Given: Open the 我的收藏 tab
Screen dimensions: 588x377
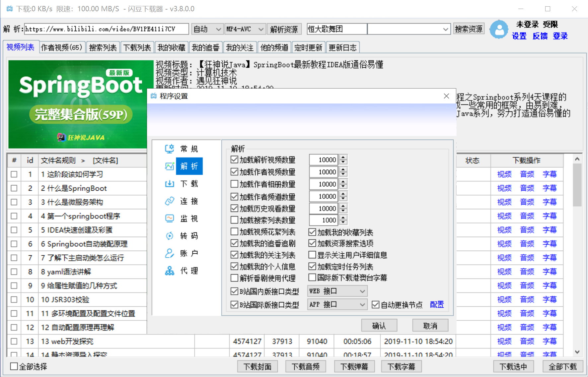Looking at the screenshot, I should [x=171, y=47].
